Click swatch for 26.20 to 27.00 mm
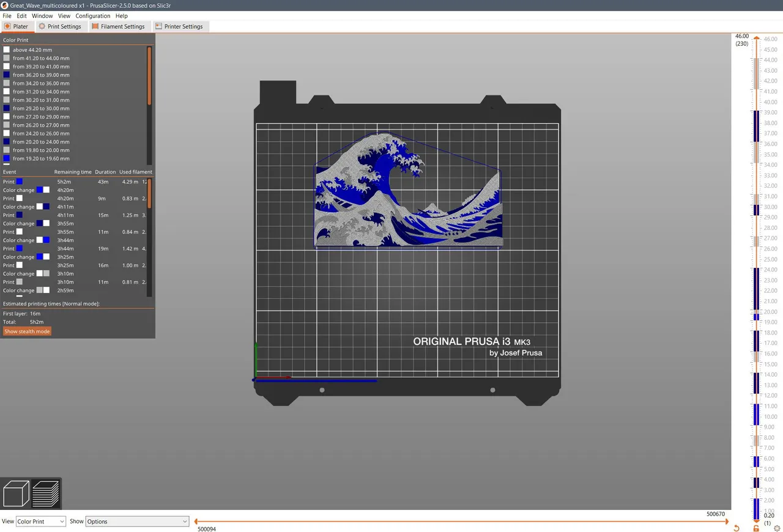 [7, 125]
